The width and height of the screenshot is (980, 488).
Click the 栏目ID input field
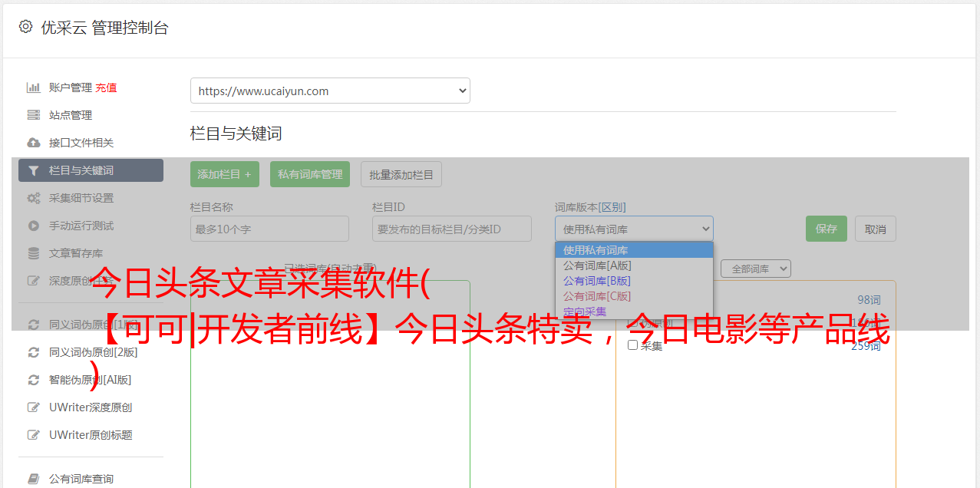click(x=452, y=229)
